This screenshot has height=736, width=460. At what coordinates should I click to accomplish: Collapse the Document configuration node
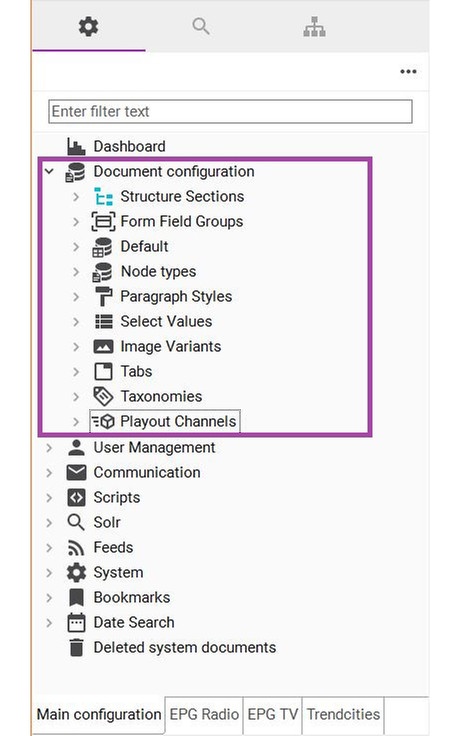click(x=49, y=171)
